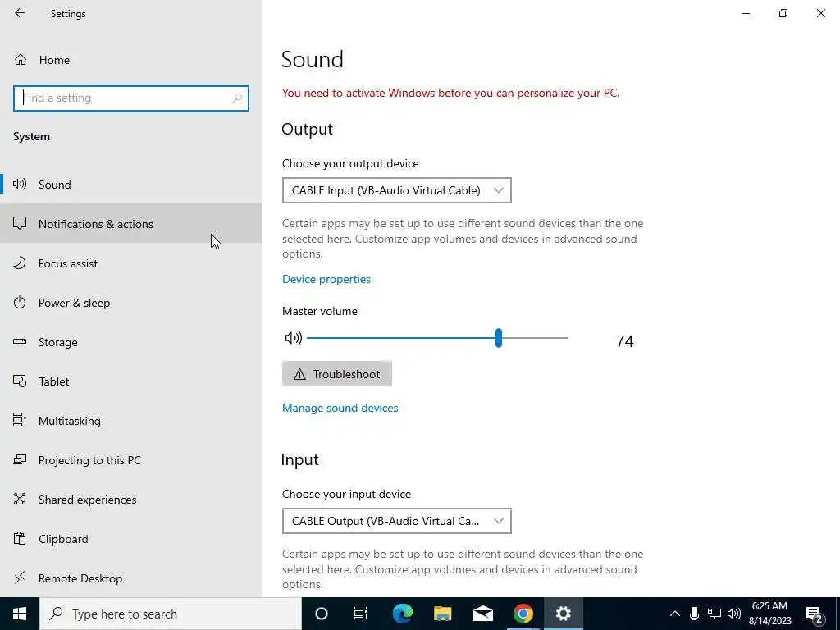
Task: Open Storage settings
Action: (x=131, y=342)
